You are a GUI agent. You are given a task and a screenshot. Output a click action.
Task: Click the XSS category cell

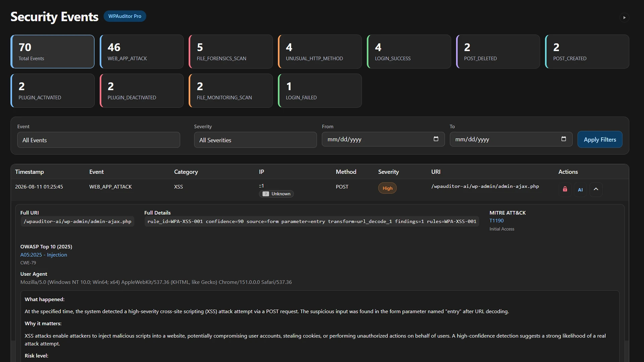[x=178, y=187]
